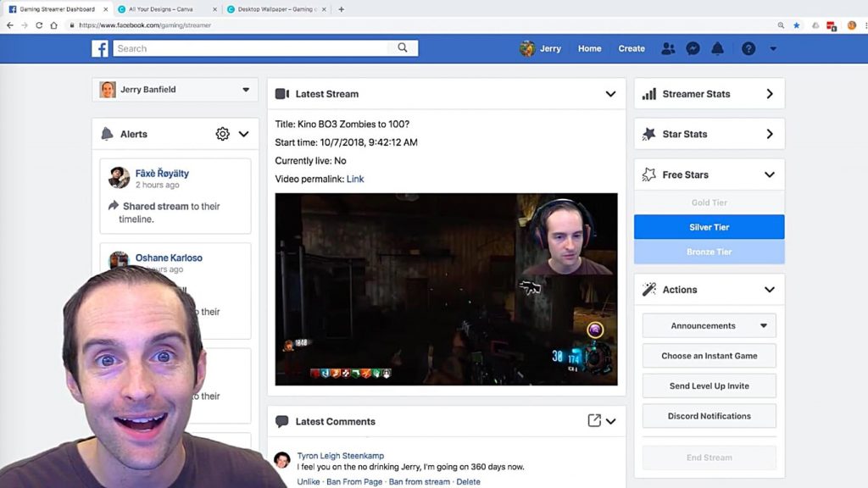Click the search magnifier button

(x=403, y=48)
